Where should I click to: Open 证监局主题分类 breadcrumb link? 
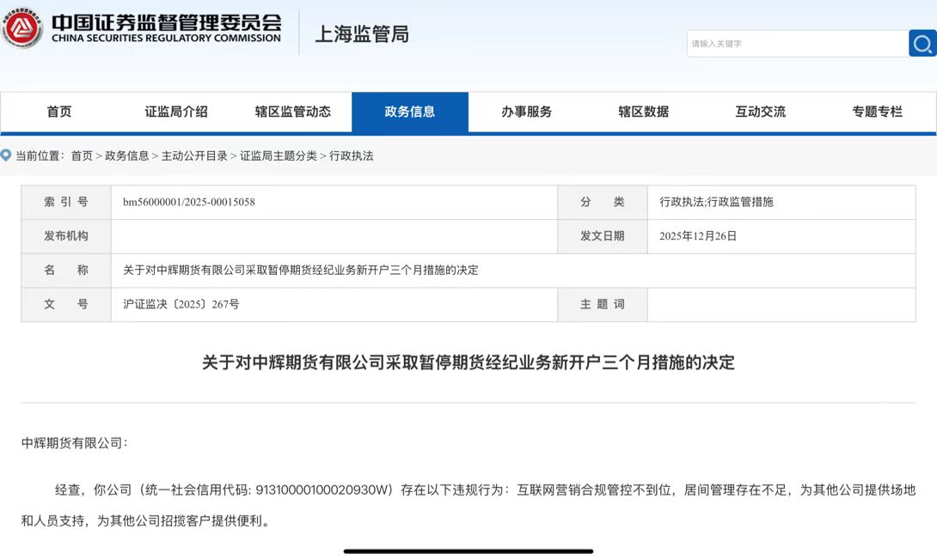tap(279, 156)
